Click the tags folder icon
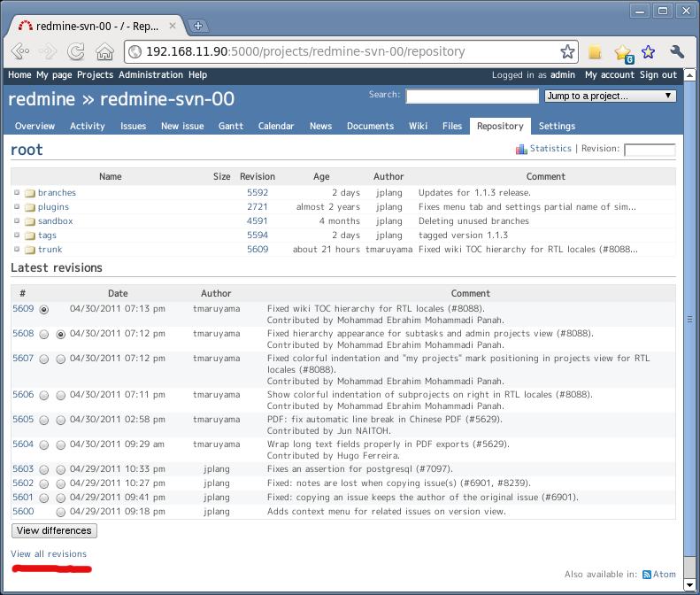 30,236
